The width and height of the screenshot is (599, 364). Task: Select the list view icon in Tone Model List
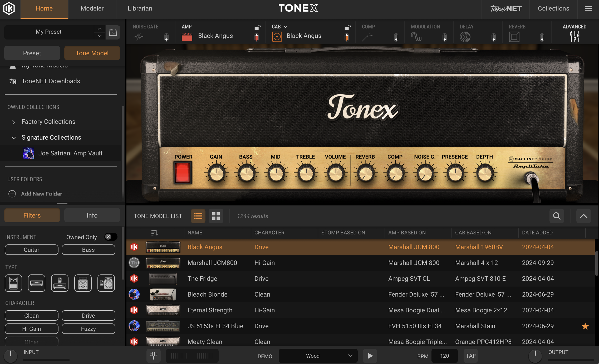point(198,216)
